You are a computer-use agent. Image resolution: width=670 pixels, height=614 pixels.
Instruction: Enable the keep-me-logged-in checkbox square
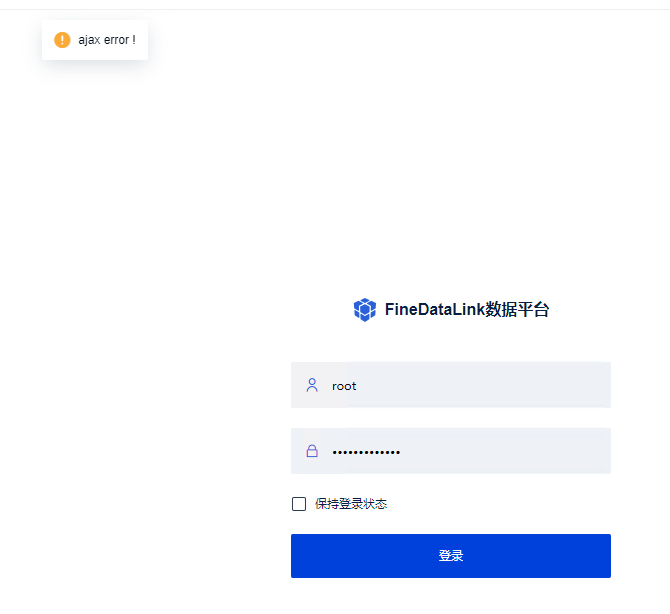coord(299,504)
